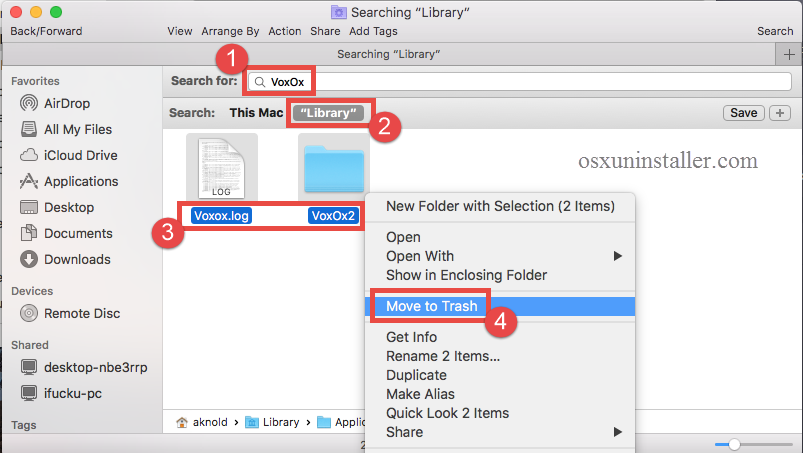Open iCloud Drive in sidebar

[69, 155]
